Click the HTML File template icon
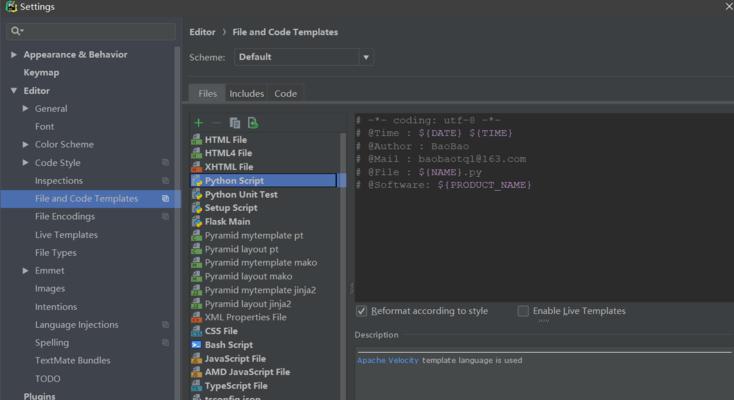The height and width of the screenshot is (400, 734). tap(197, 140)
